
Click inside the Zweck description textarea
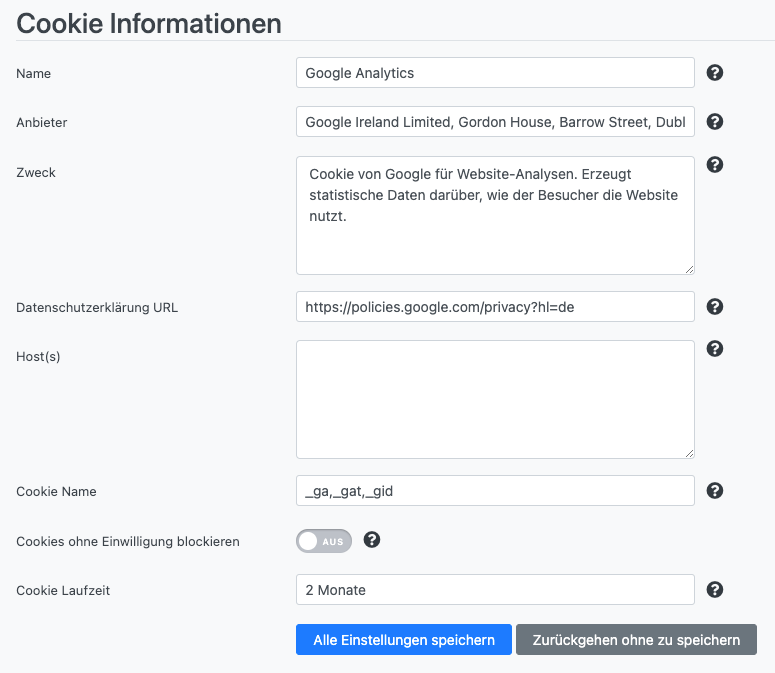(495, 215)
